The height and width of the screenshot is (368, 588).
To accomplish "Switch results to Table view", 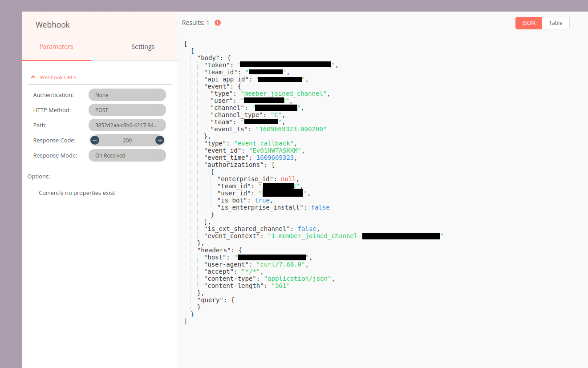I will pyautogui.click(x=556, y=23).
